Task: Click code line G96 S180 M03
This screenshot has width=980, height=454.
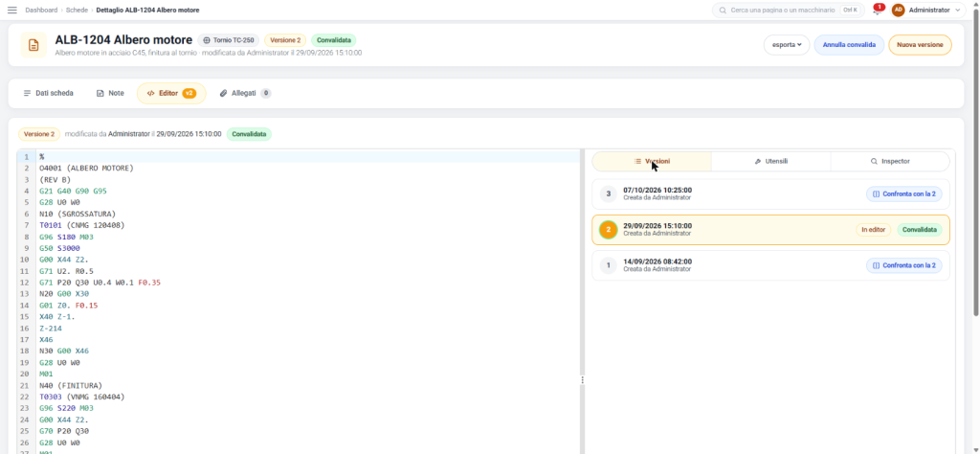Action: click(x=66, y=237)
